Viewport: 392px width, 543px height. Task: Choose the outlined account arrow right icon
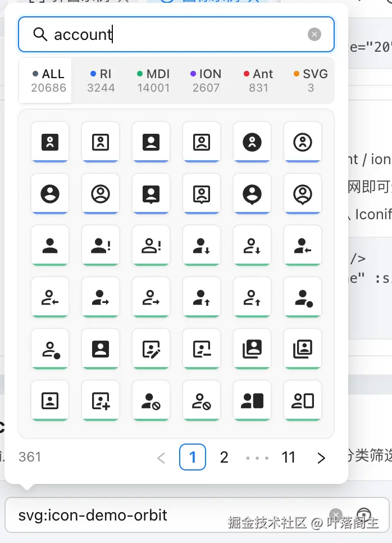[151, 297]
